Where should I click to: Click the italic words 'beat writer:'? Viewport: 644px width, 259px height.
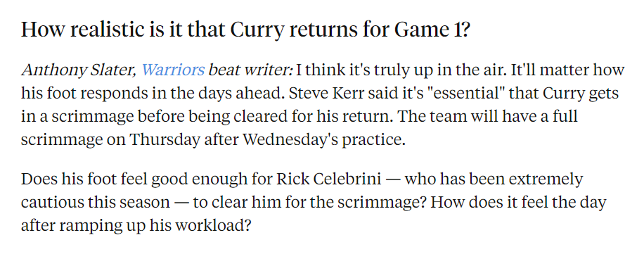click(250, 70)
